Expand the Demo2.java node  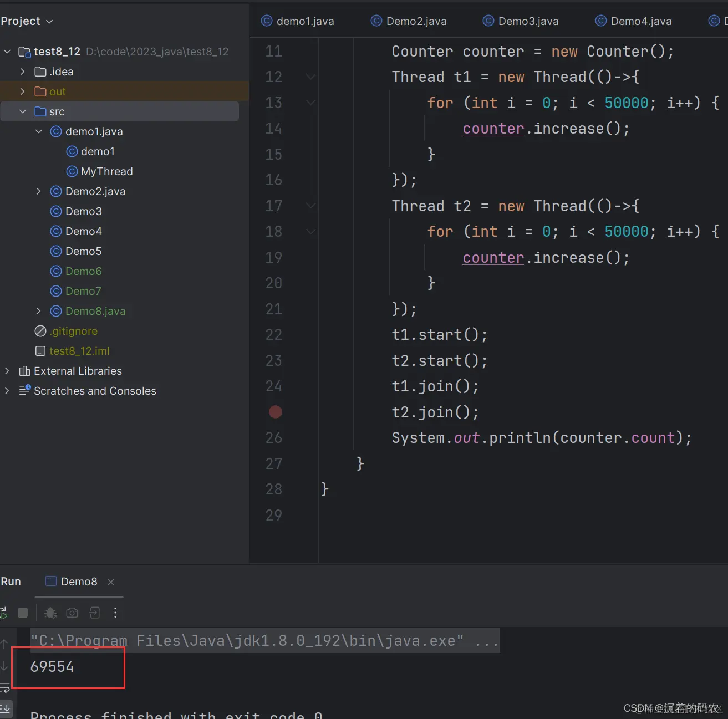tap(38, 191)
